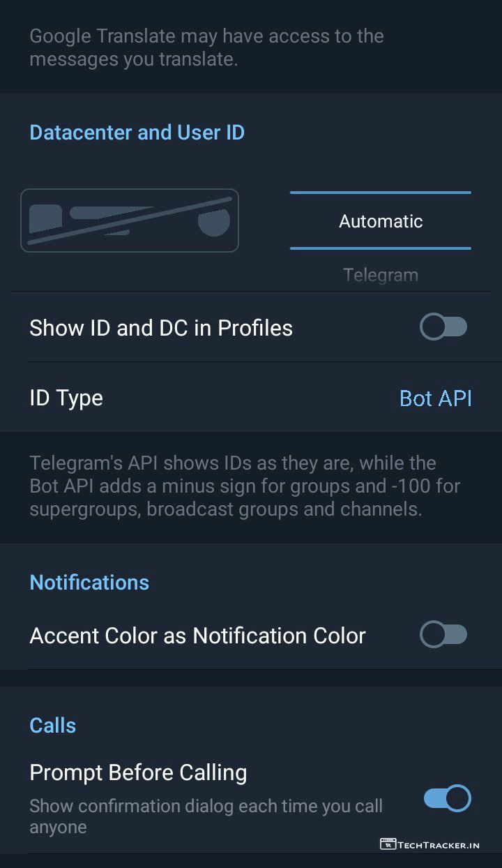The height and width of the screenshot is (868, 502).
Task: Click the TechTracker.in watermark text
Action: (439, 845)
